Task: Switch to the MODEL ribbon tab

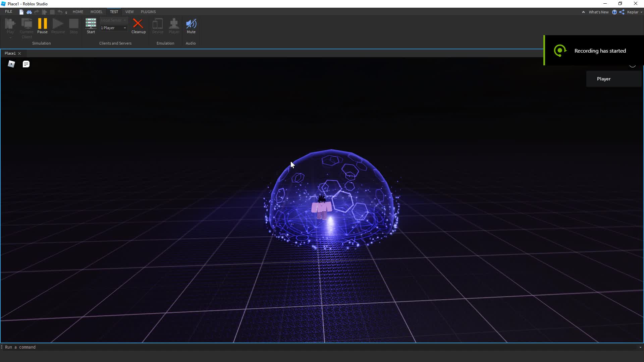Action: [96, 12]
